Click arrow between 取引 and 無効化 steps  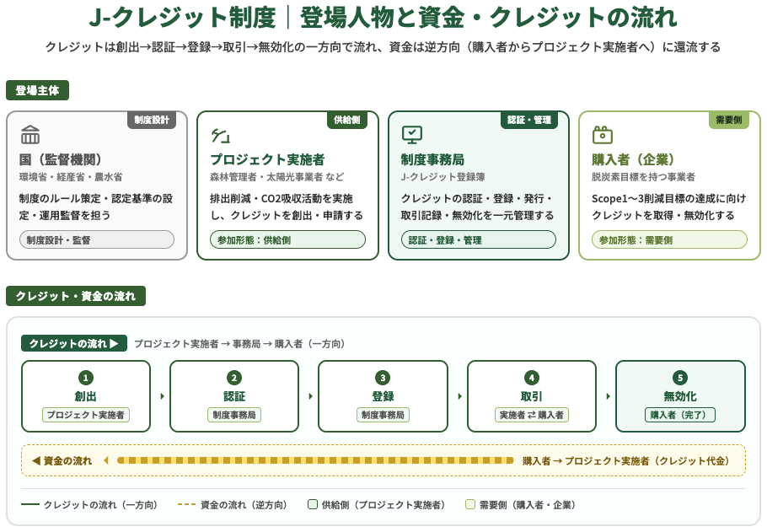click(x=608, y=396)
